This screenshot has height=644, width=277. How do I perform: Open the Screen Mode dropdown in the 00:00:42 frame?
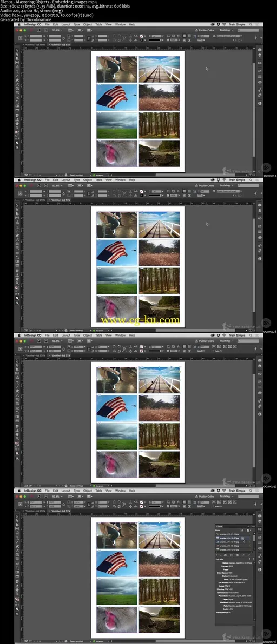click(80, 340)
